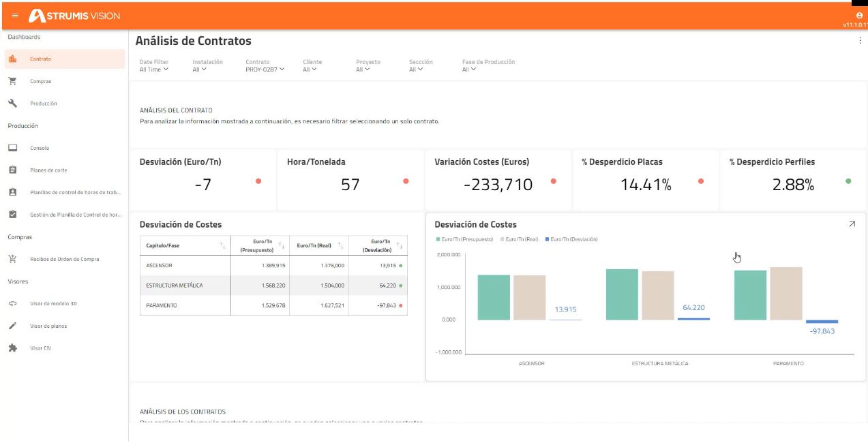This screenshot has width=868, height=445.
Task: Click the user account icon in header
Action: [859, 15]
